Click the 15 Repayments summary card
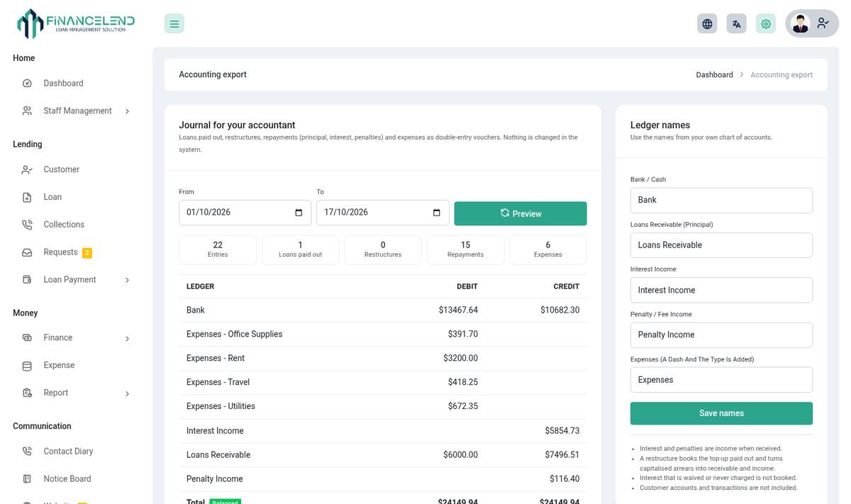Screen dimensions: 851x504 tap(465, 250)
